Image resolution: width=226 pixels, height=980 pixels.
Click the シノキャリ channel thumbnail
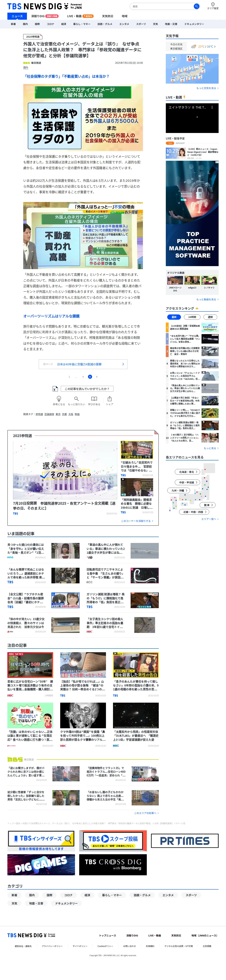point(209,281)
